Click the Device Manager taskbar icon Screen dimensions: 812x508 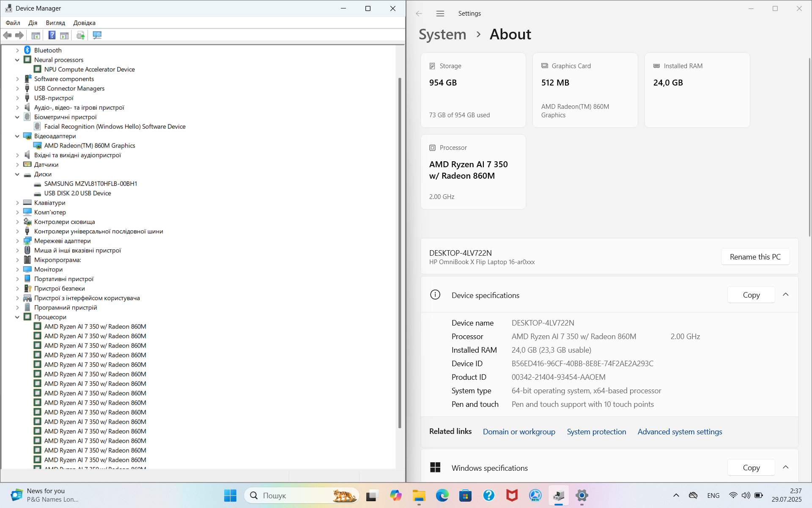(559, 495)
